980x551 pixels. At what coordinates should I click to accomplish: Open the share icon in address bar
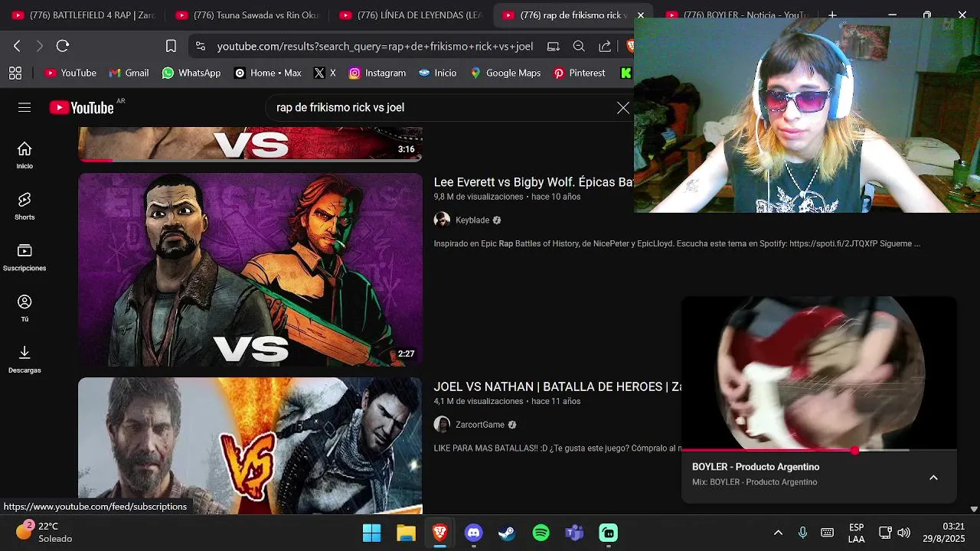tap(605, 46)
